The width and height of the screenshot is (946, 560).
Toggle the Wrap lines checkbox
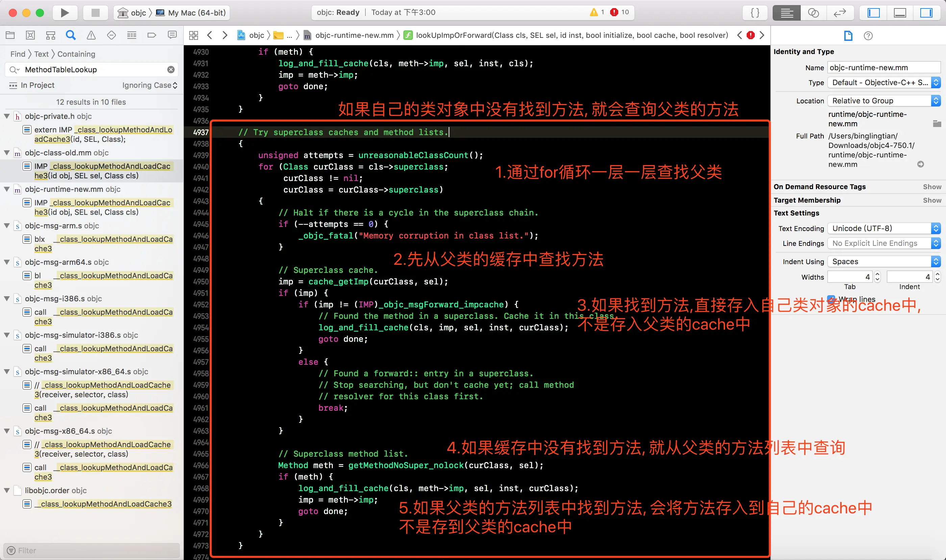point(831,299)
